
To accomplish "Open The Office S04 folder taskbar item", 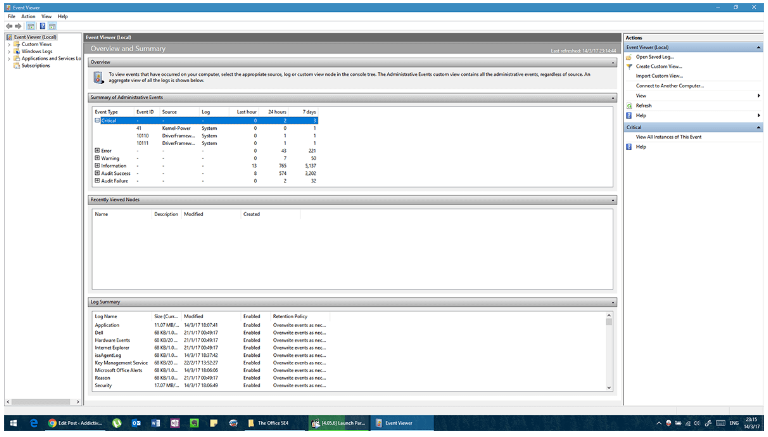I will click(273, 423).
